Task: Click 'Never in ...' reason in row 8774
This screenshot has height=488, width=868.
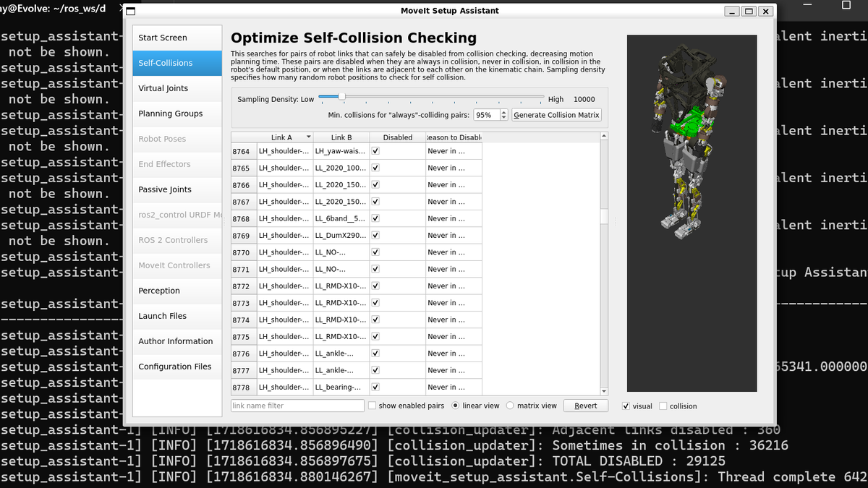Action: tap(454, 320)
